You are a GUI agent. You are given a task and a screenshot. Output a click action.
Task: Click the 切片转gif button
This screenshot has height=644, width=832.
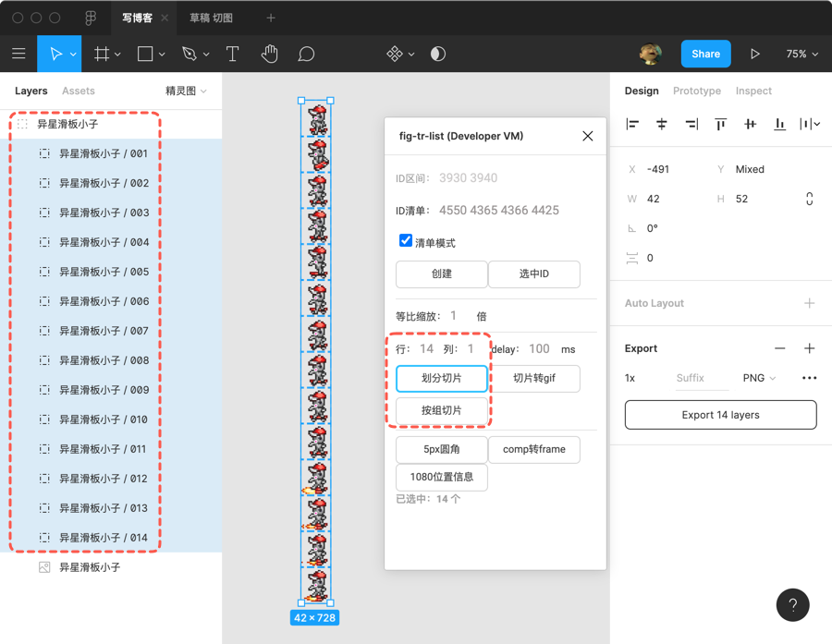click(x=533, y=378)
